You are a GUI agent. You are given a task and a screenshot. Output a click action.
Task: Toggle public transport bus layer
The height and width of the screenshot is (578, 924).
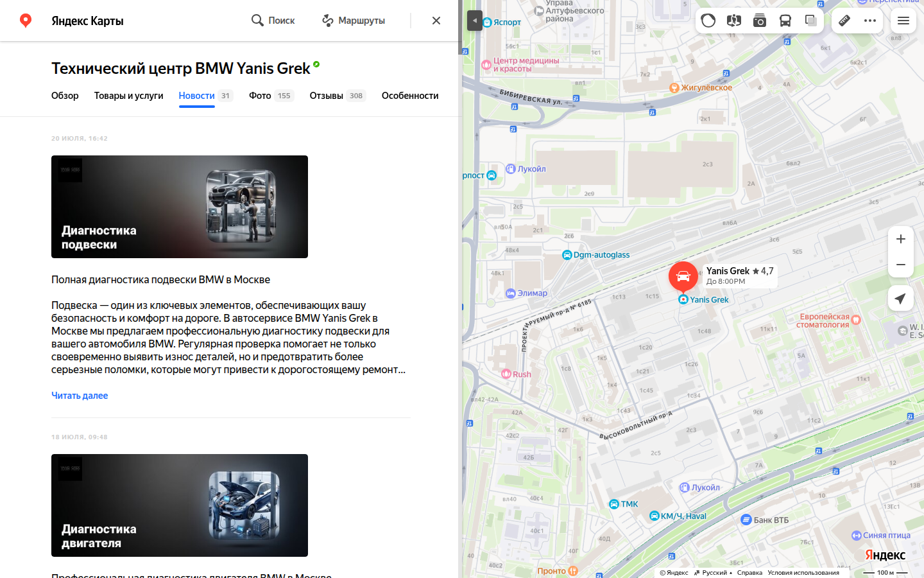pos(785,21)
